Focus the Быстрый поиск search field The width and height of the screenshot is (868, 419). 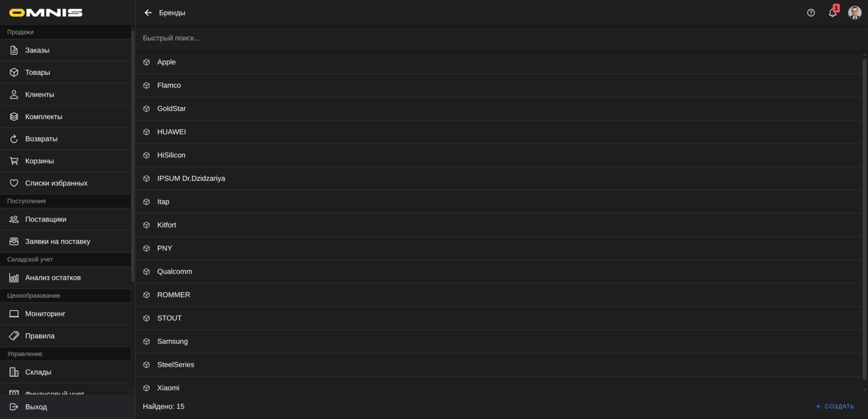(422, 38)
